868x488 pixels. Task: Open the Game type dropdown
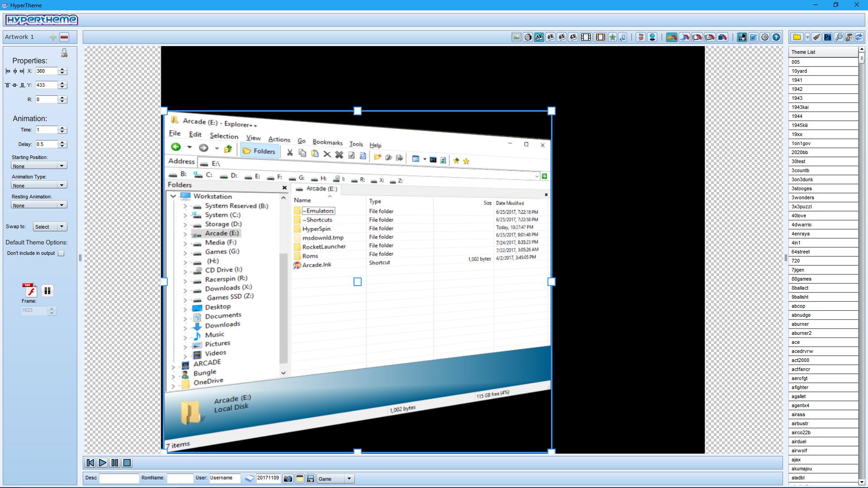335,479
